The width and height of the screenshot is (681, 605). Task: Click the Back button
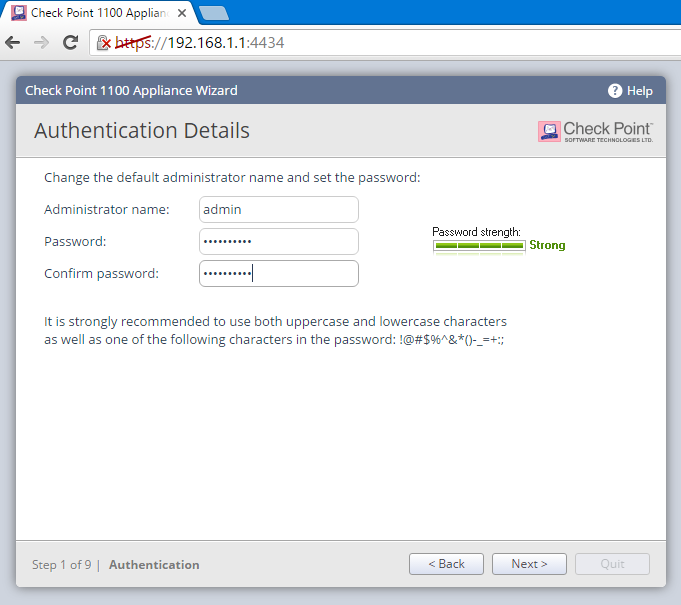tap(446, 564)
